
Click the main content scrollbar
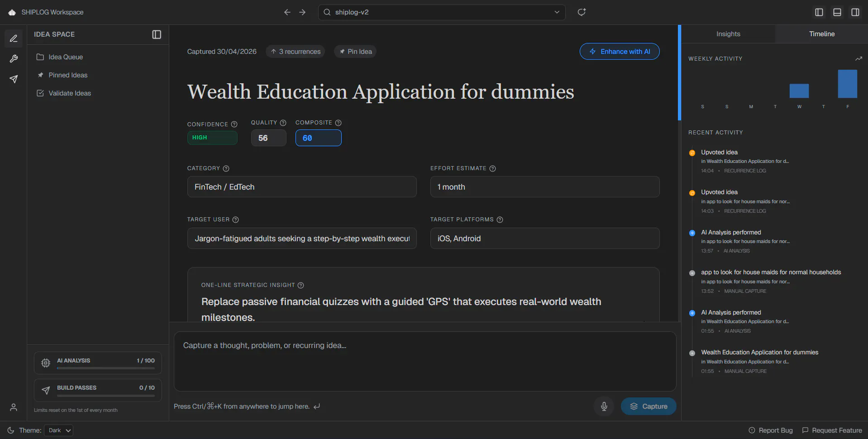click(x=679, y=72)
